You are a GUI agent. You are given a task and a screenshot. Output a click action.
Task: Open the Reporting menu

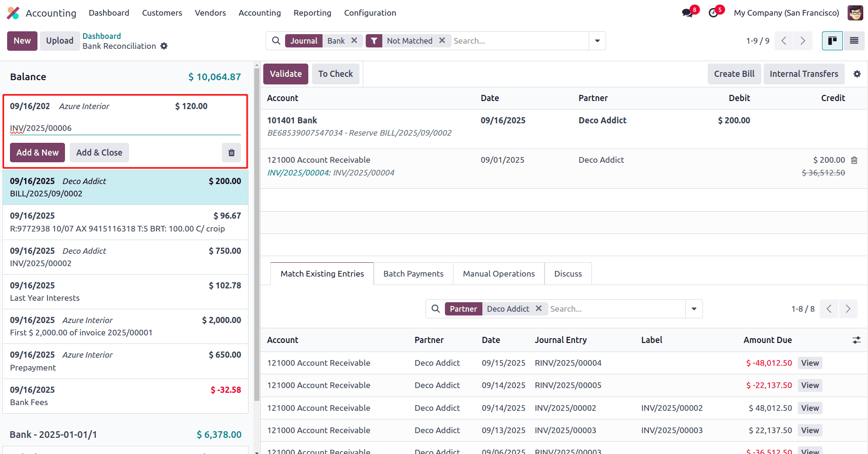pos(312,13)
